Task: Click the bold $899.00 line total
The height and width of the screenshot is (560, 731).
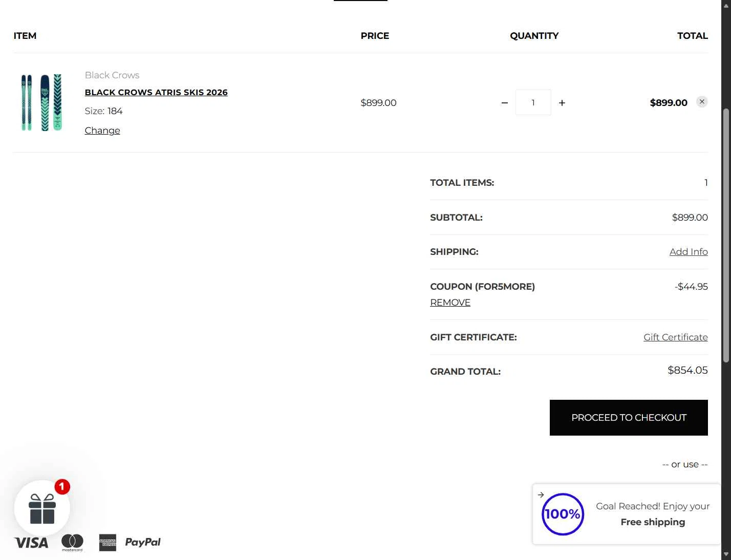Action: click(x=669, y=103)
